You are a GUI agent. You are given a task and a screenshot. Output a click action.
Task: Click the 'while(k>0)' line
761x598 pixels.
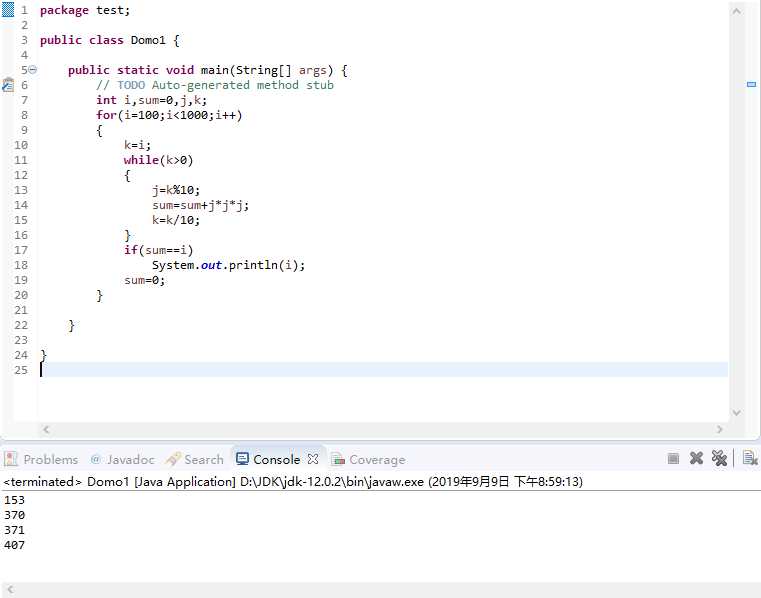[x=158, y=160]
